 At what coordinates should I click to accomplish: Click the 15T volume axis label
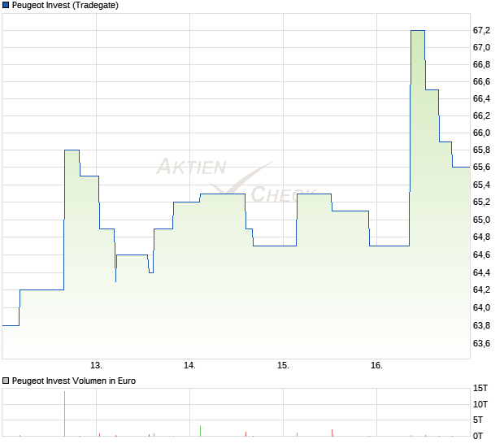480,388
